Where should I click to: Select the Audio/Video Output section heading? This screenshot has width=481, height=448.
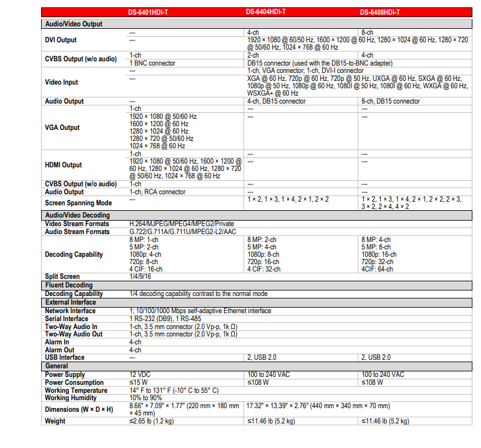[x=74, y=24]
